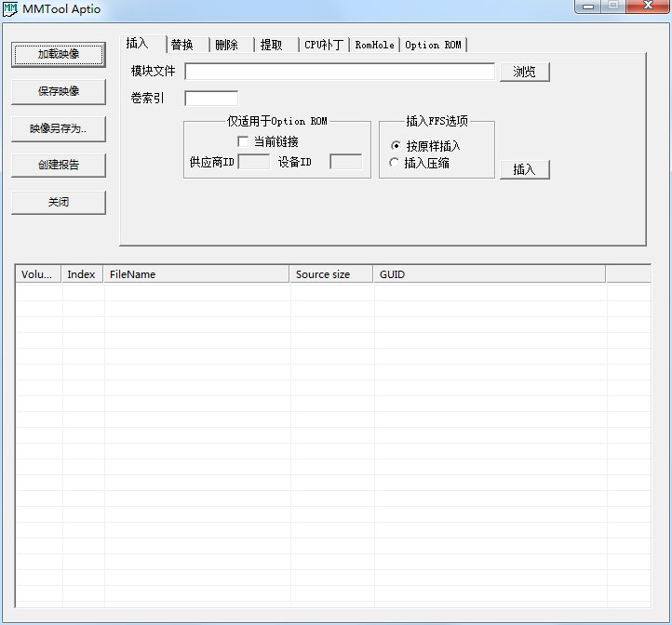This screenshot has width=672, height=625.
Task: Click 浏览 to browse for a module file
Action: (524, 72)
